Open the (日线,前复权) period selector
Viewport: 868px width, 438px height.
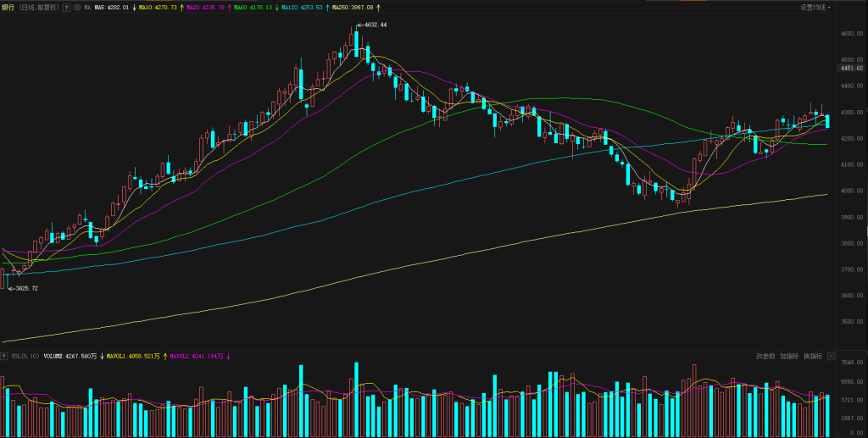pos(39,7)
